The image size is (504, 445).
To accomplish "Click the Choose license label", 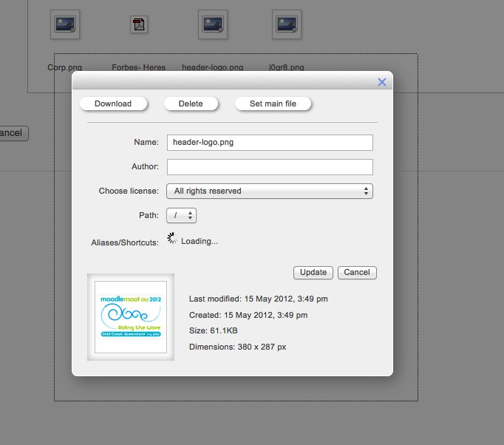I will 129,191.
